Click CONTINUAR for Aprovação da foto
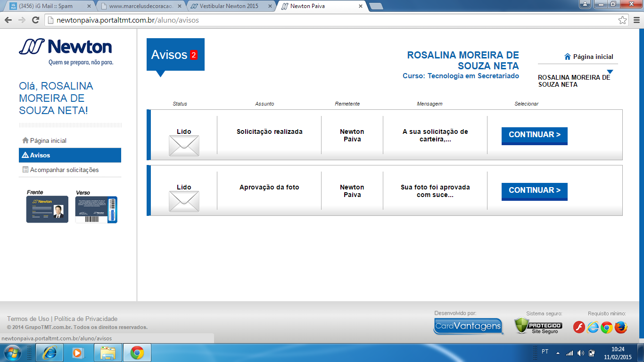Viewport: 644px width, 362px height. 535,191
